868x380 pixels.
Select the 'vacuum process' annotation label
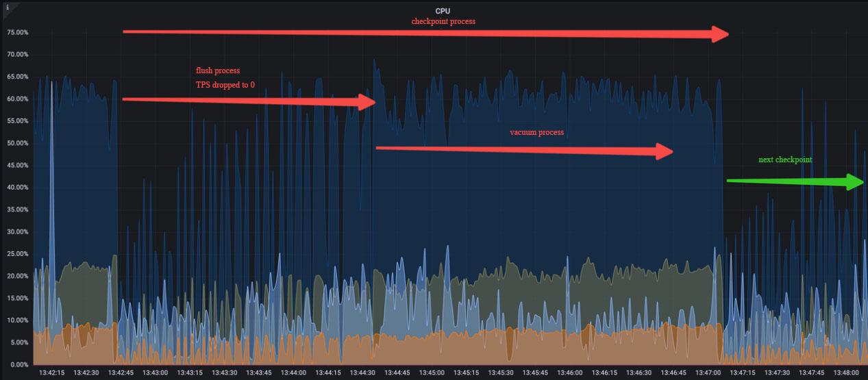(536, 132)
